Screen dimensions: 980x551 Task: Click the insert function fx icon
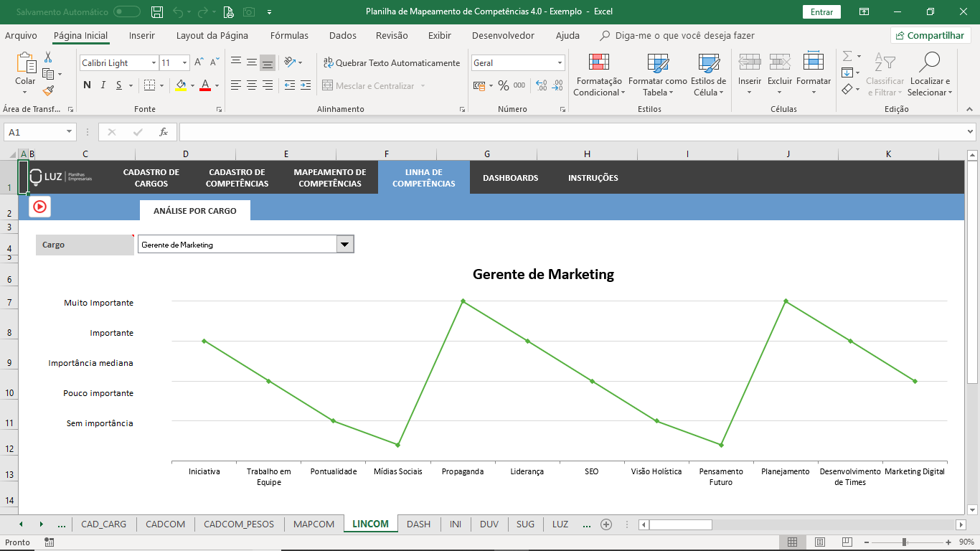pos(164,132)
